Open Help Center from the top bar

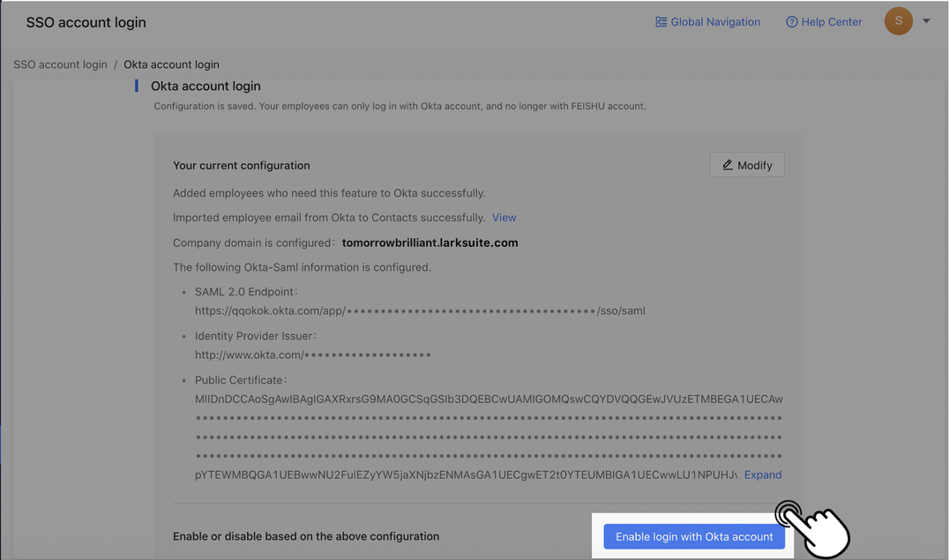pyautogui.click(x=833, y=21)
